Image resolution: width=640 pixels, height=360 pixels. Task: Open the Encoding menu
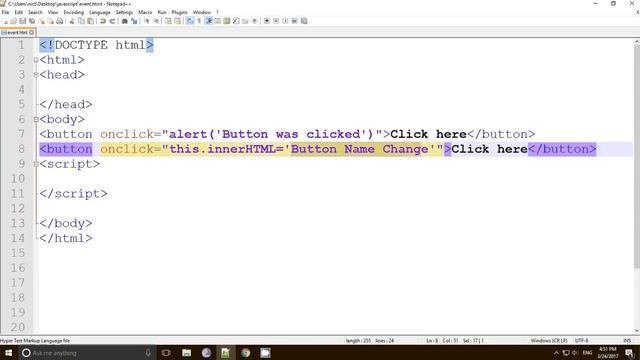73,12
